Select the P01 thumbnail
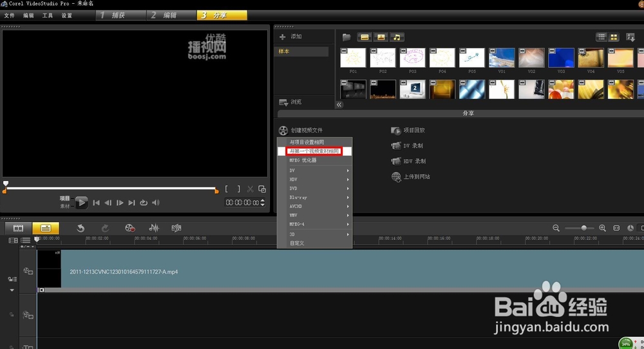This screenshot has width=644, height=349. coord(353,58)
